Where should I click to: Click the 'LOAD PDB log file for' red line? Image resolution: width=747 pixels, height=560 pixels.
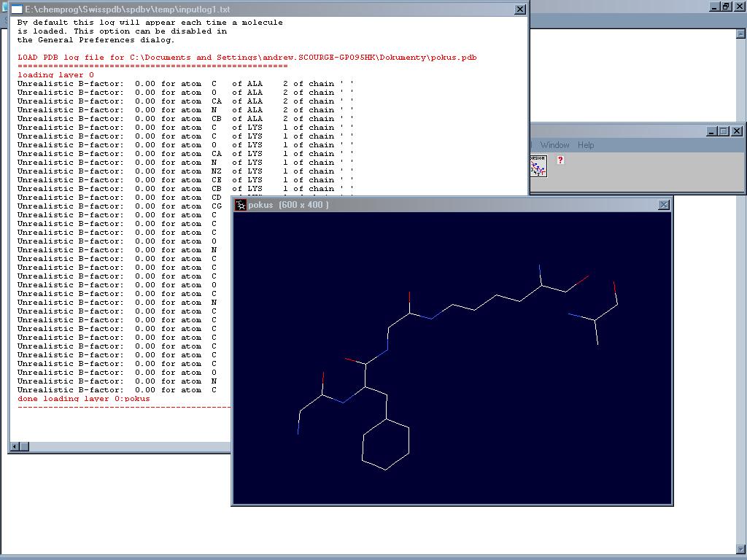coord(247,58)
